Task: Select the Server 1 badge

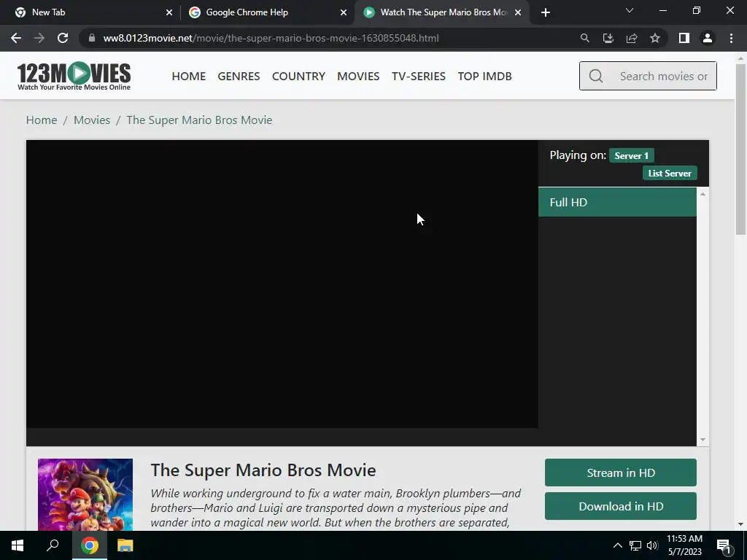Action: click(x=632, y=156)
